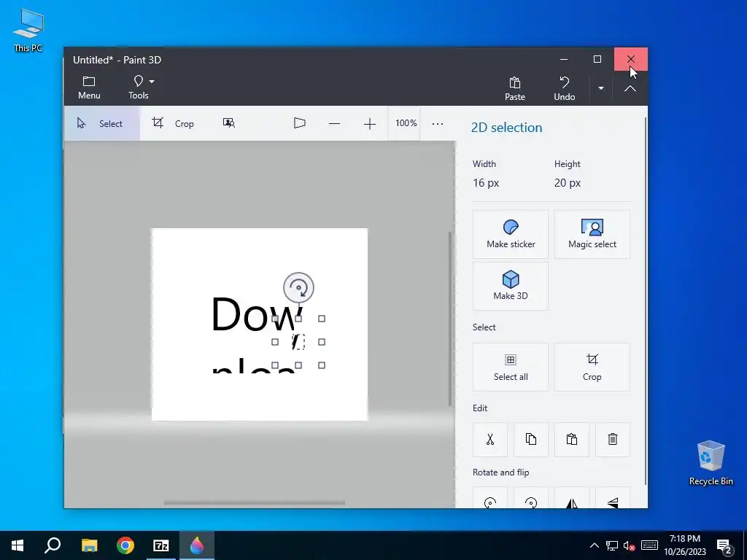The image size is (747, 560).
Task: Open the Menu folder button
Action: tap(89, 87)
